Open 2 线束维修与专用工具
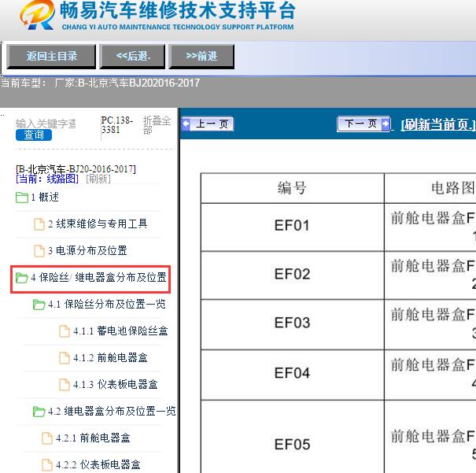 tap(98, 224)
